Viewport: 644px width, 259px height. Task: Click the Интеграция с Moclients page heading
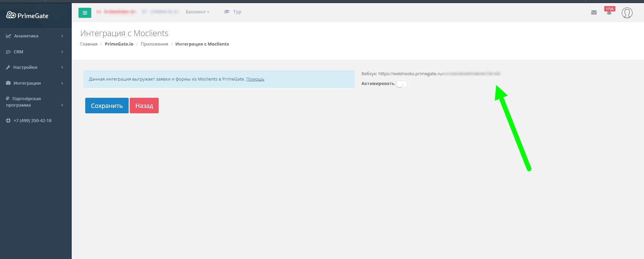[124, 33]
